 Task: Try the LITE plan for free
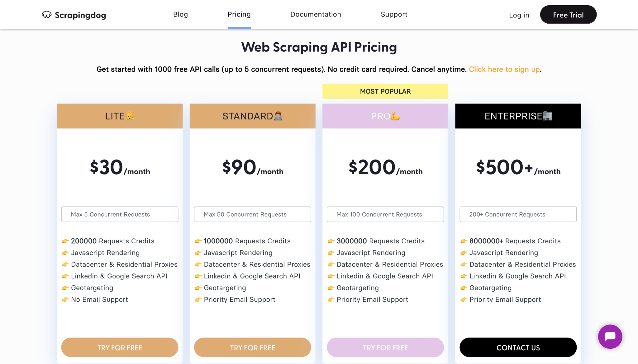coord(120,348)
